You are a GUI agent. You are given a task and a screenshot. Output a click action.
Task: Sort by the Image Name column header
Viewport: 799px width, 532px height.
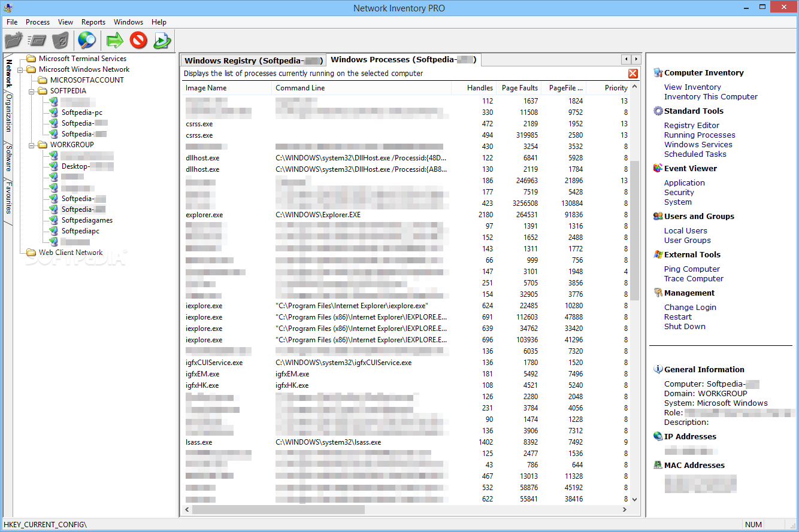[227, 88]
